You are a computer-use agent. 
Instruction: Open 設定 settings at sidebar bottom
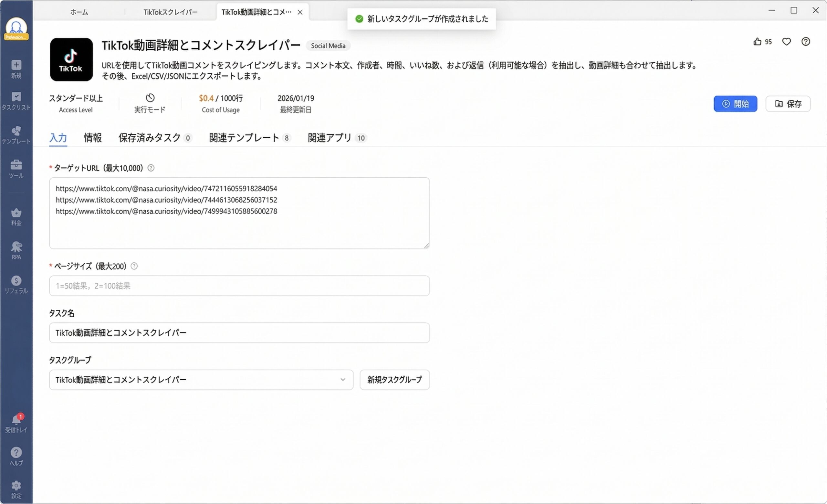coord(16,488)
